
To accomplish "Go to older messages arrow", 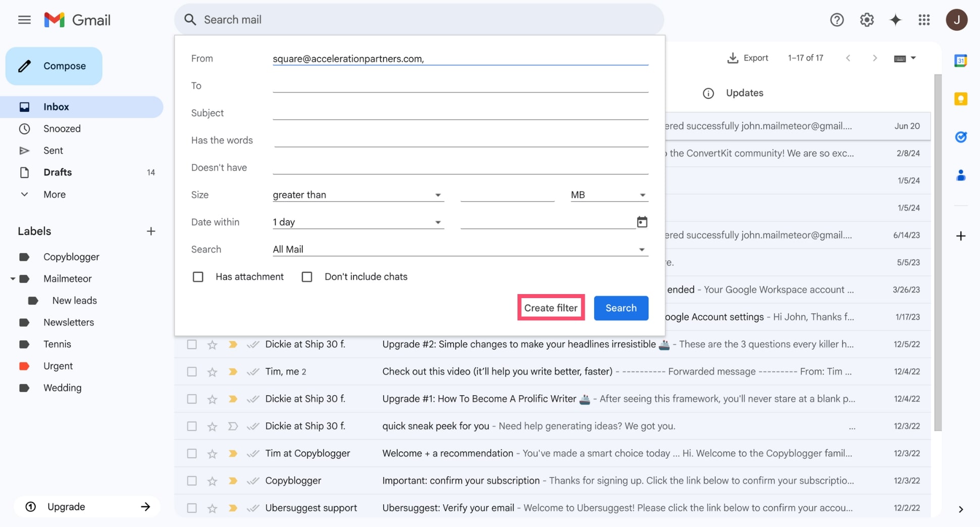I will coord(874,58).
